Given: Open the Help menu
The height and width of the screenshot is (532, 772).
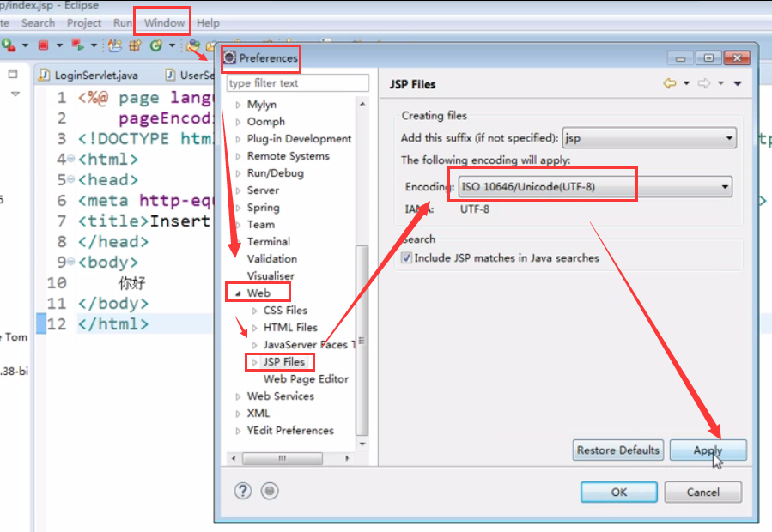Looking at the screenshot, I should click(x=208, y=23).
